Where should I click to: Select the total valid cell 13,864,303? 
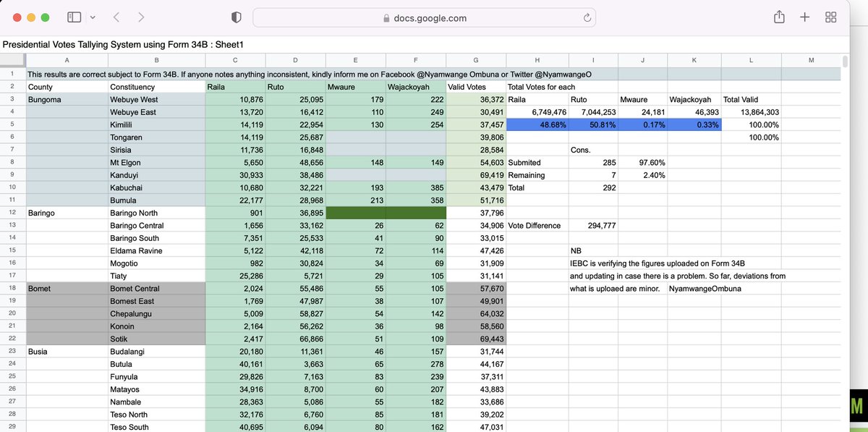pyautogui.click(x=751, y=112)
